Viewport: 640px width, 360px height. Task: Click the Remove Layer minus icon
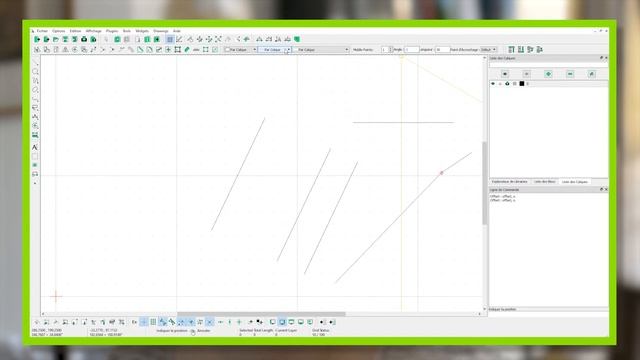(570, 74)
